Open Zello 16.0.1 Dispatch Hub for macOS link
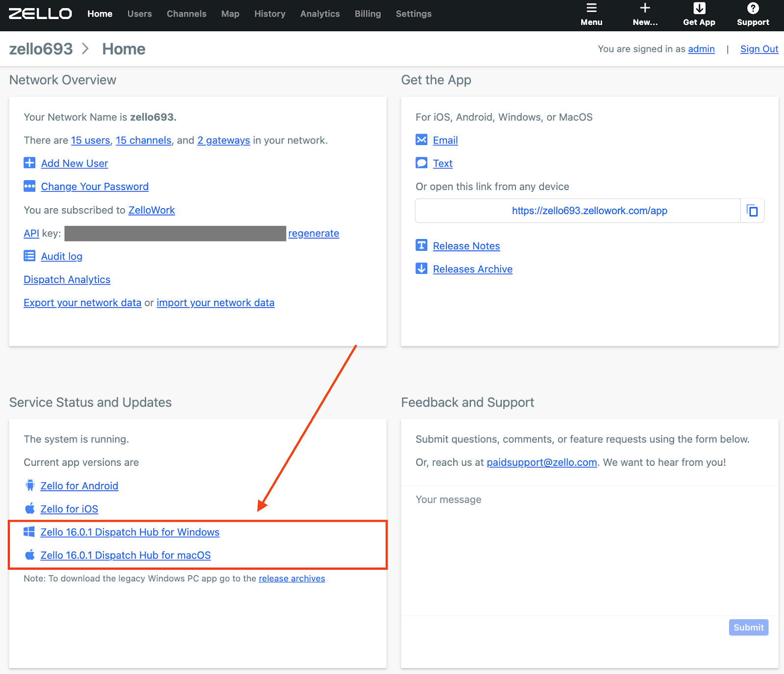This screenshot has height=674, width=784. pyautogui.click(x=125, y=555)
